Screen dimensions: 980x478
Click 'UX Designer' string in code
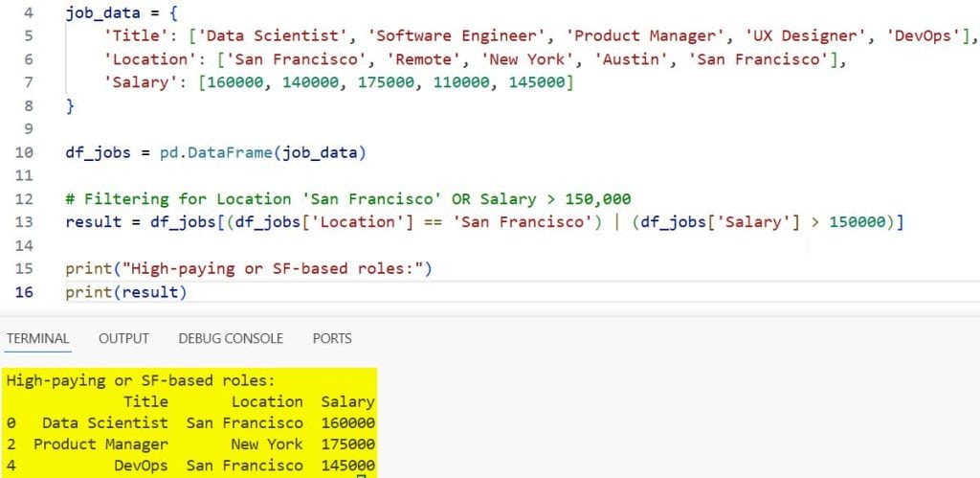(807, 35)
